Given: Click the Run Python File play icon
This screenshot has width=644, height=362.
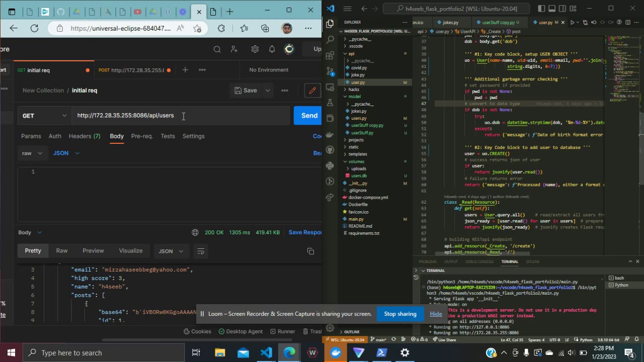Looking at the screenshot, I should point(572,23).
